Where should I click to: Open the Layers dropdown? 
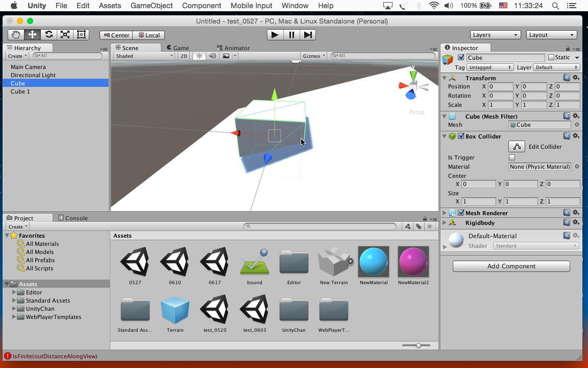click(495, 35)
